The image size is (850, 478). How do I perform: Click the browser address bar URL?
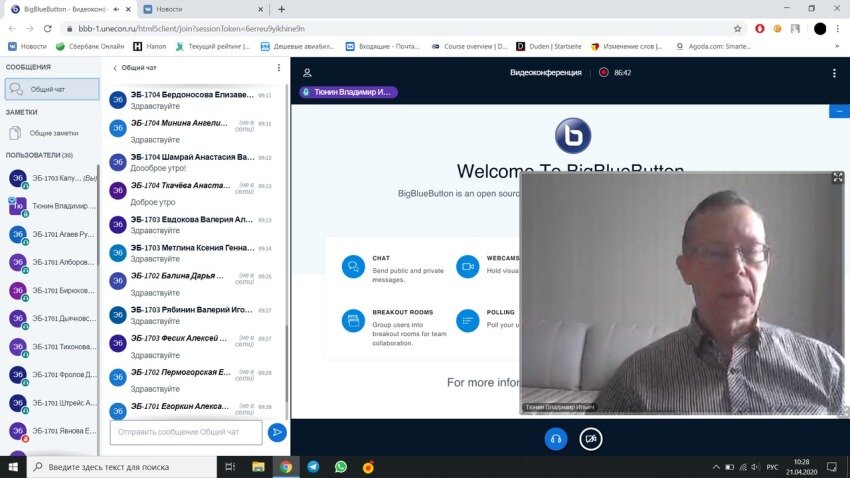click(191, 29)
